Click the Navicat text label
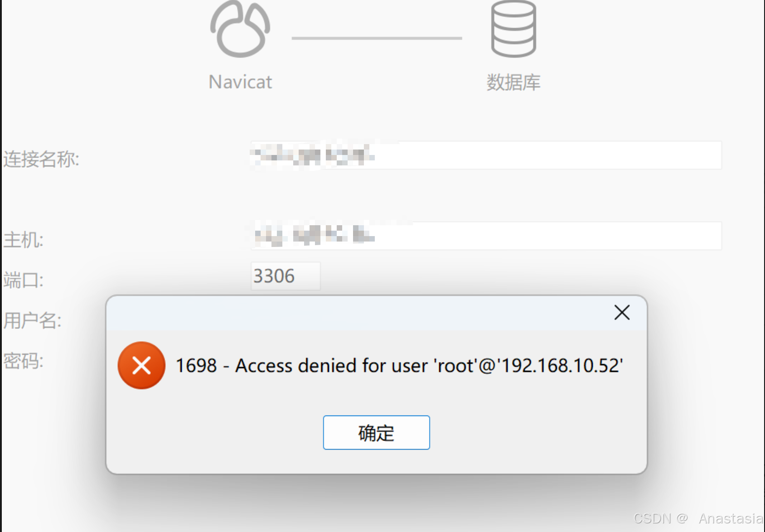Screen dimensions: 765x532 pos(240,82)
